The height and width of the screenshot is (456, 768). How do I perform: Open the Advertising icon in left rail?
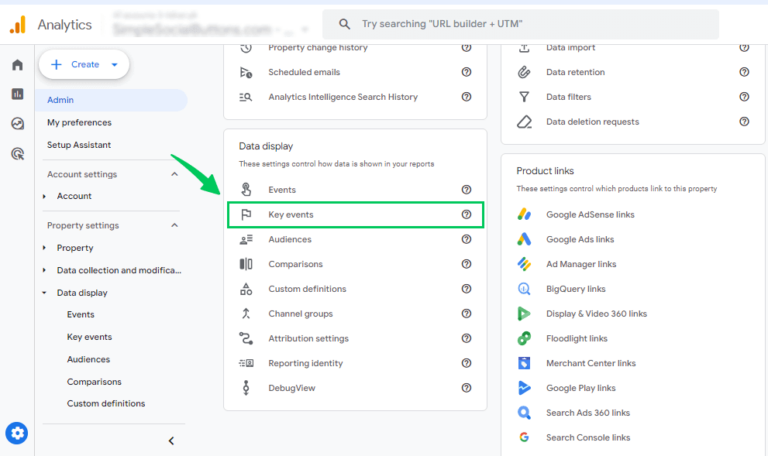[17, 154]
